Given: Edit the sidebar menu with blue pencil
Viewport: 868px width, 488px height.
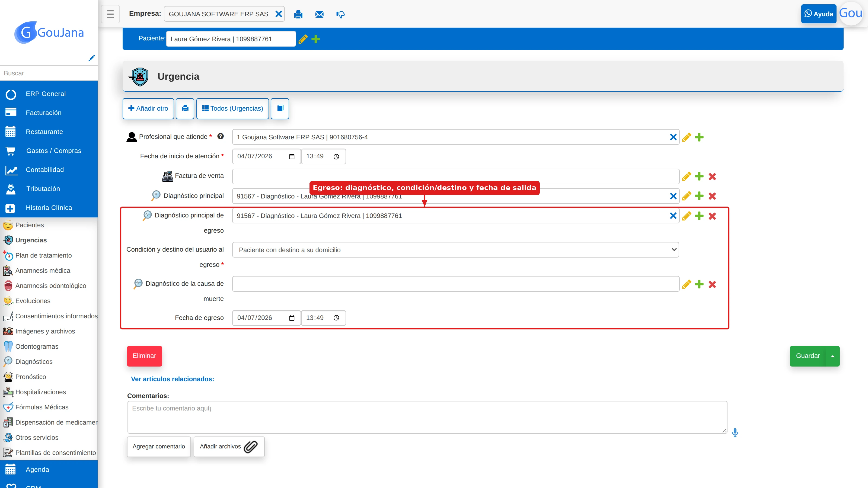Looking at the screenshot, I should point(91,58).
